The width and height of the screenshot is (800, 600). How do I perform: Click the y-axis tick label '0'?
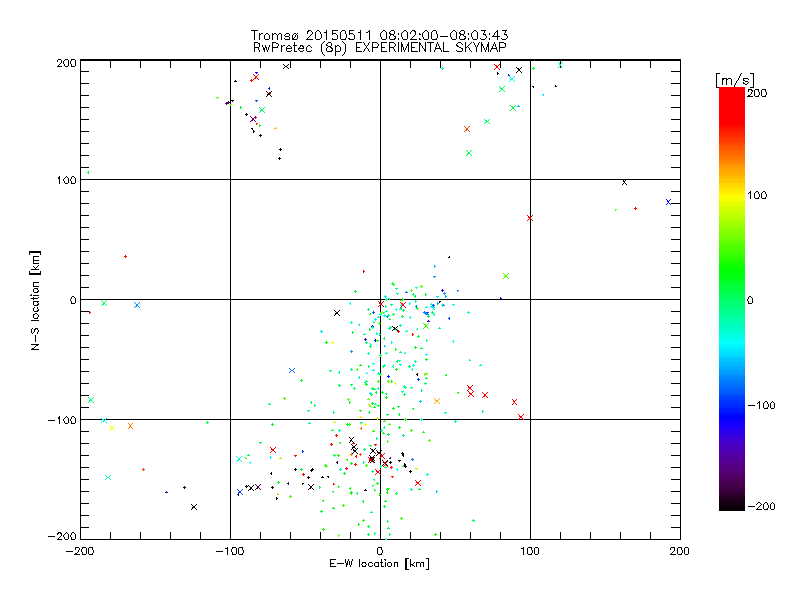pyautogui.click(x=73, y=300)
